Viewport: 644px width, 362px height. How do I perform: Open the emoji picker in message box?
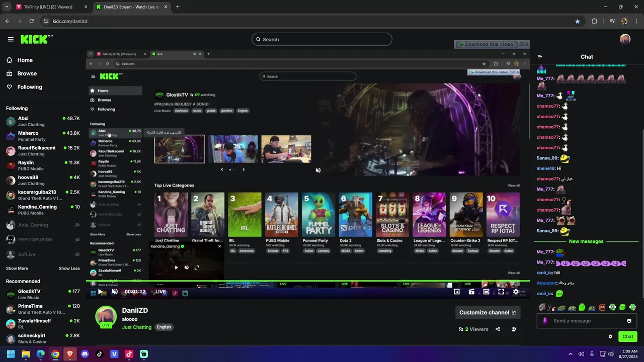(x=629, y=321)
